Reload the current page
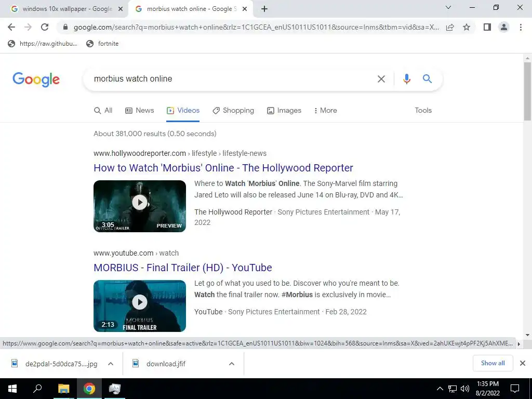Viewport: 532px width, 399px height. coord(45,27)
